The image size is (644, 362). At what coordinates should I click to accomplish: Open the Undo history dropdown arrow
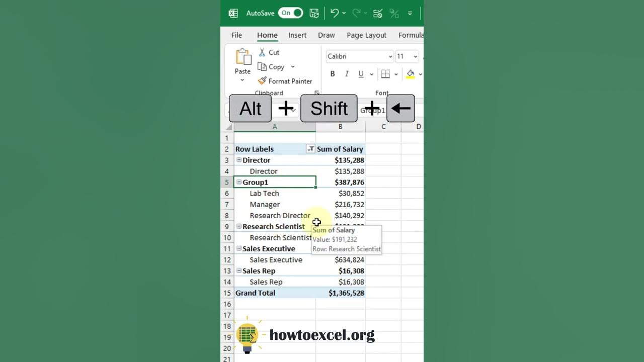tap(344, 14)
